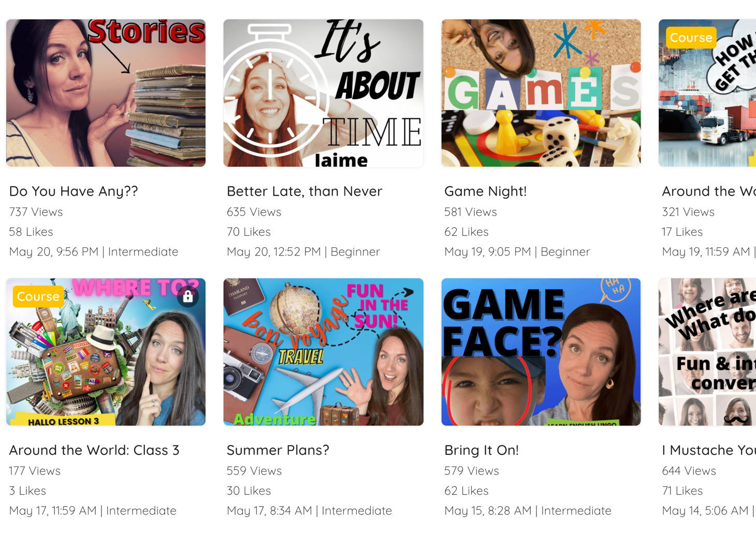
Task: Click the 737 Views count under Do You Have Any
Action: coord(36,212)
